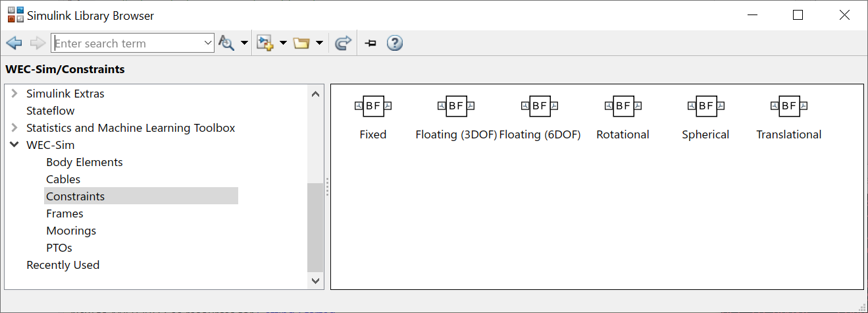Image resolution: width=868 pixels, height=313 pixels.
Task: Select the Translational constraint block icon
Action: point(789,105)
